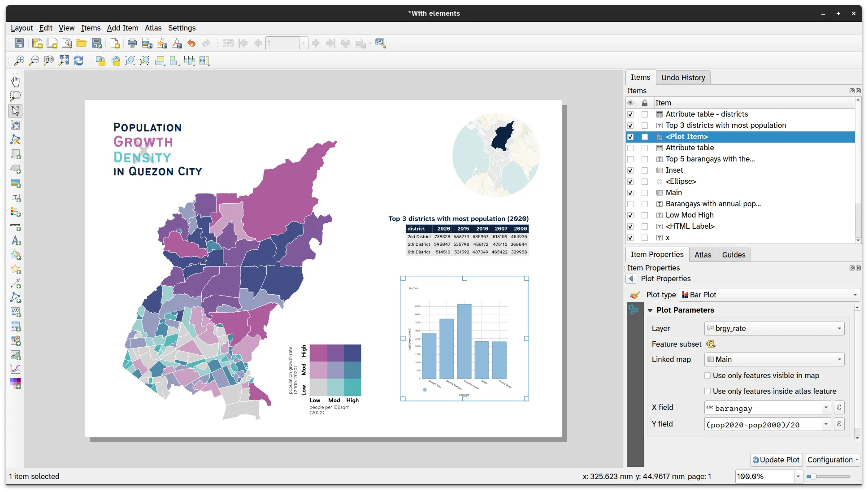Switch to the Undo History tab
Screen dimensions: 868x492
[683, 78]
